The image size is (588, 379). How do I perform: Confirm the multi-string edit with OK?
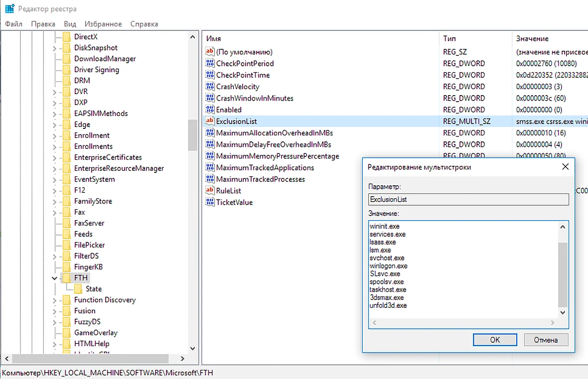point(495,340)
